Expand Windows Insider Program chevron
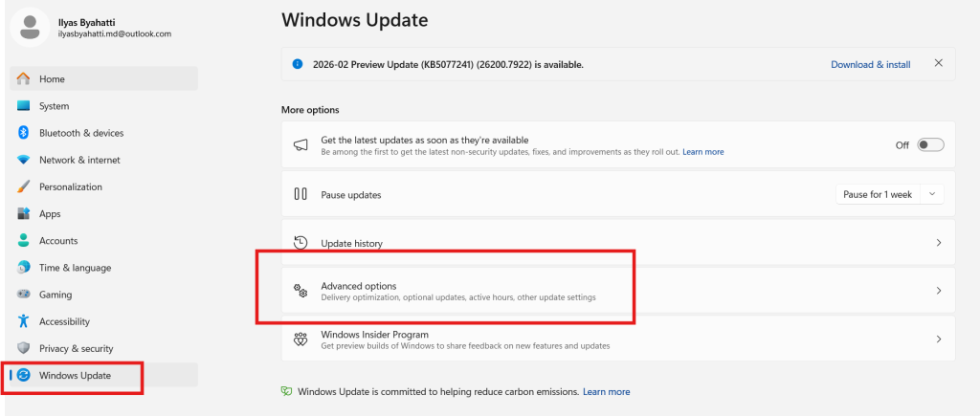Viewport: 980px width, 416px height. click(938, 339)
